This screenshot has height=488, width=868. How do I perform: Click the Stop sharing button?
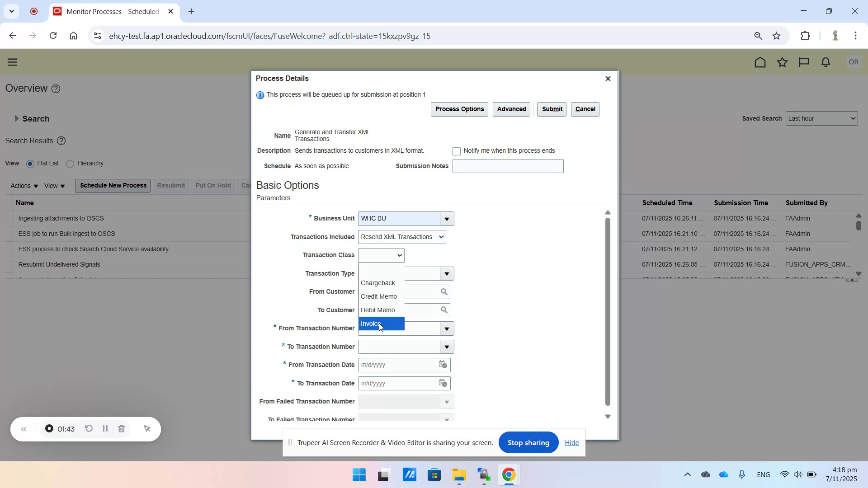528,442
